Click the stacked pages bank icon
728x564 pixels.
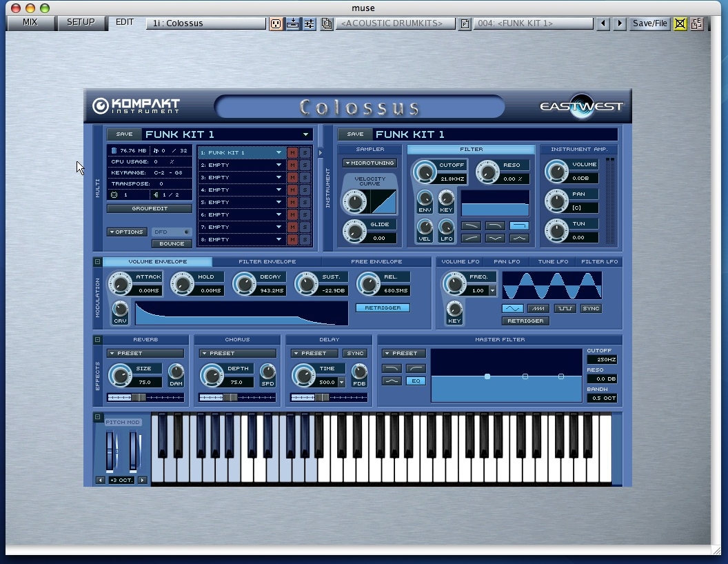tap(327, 23)
